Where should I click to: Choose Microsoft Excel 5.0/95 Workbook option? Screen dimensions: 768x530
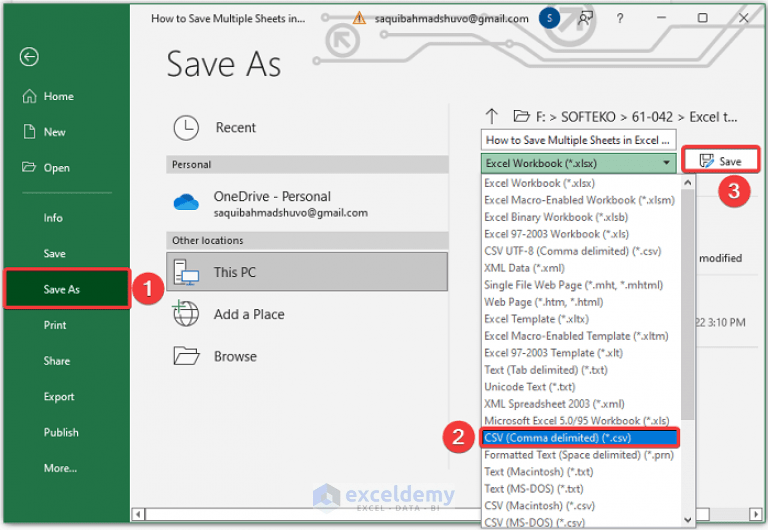point(581,421)
